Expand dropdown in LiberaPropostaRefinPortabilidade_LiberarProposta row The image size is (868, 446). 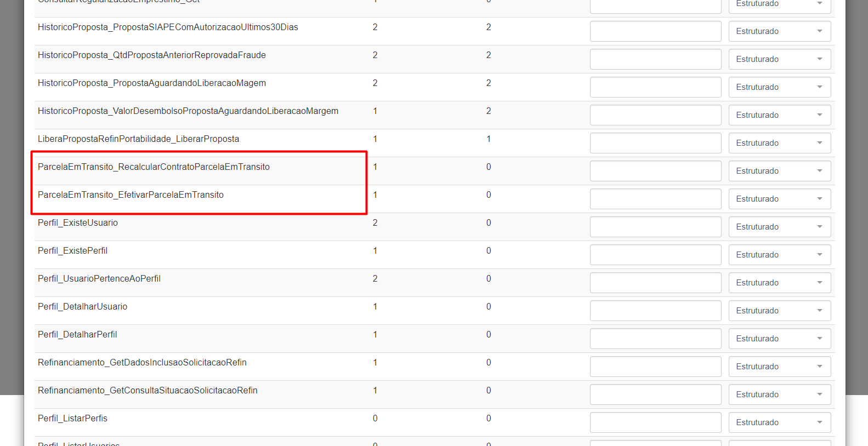[x=779, y=143]
